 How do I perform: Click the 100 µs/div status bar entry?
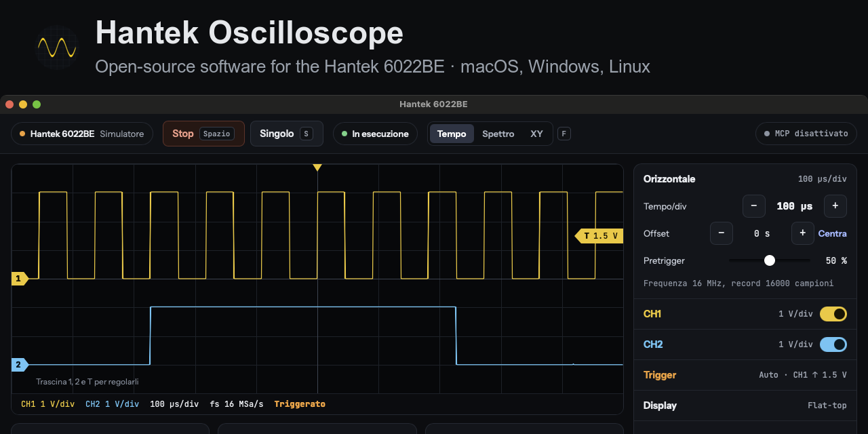(x=174, y=404)
